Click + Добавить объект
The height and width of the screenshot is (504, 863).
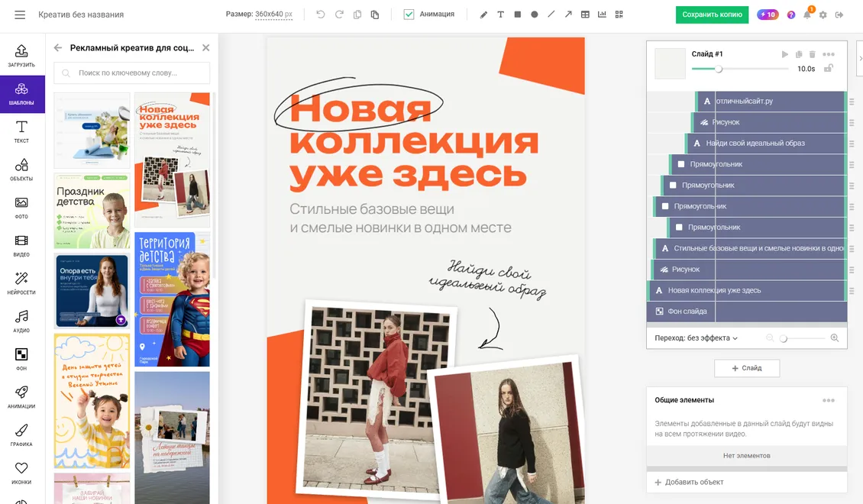coord(689,482)
